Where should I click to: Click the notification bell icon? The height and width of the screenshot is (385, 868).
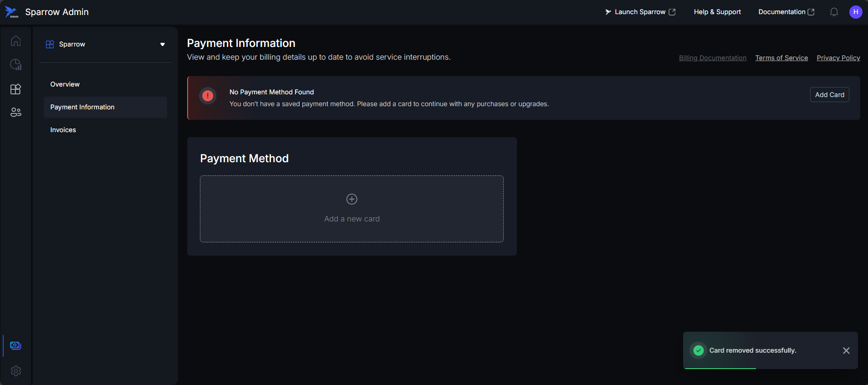[x=834, y=12]
